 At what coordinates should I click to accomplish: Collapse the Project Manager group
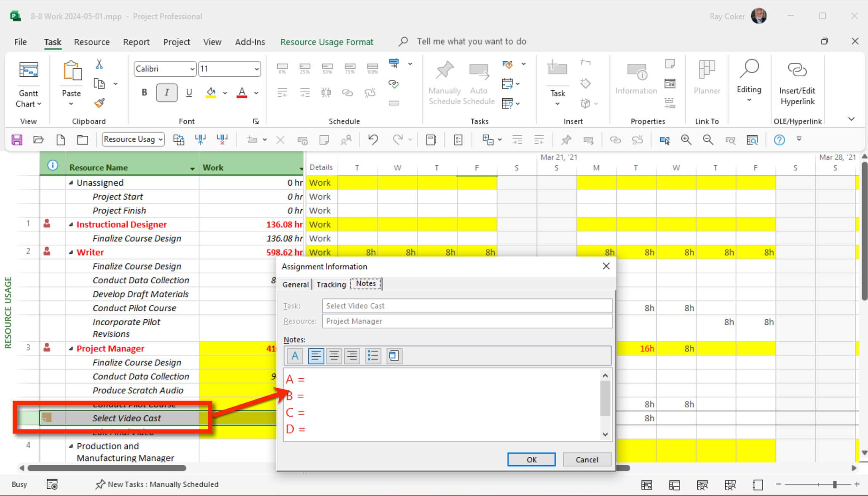pyautogui.click(x=71, y=348)
